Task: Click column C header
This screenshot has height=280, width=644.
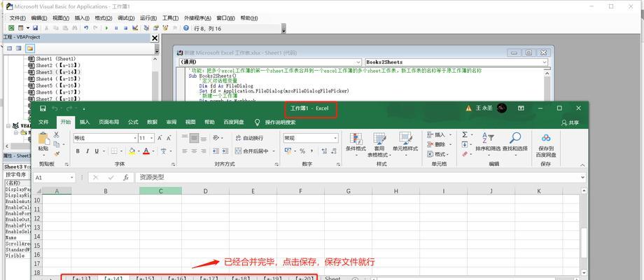Action: click(x=160, y=191)
